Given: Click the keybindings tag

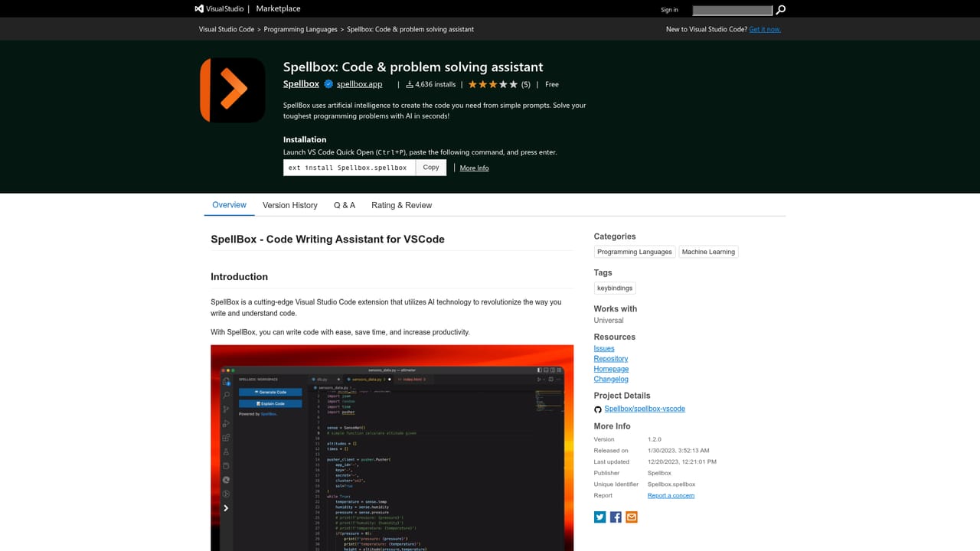Looking at the screenshot, I should click(615, 288).
